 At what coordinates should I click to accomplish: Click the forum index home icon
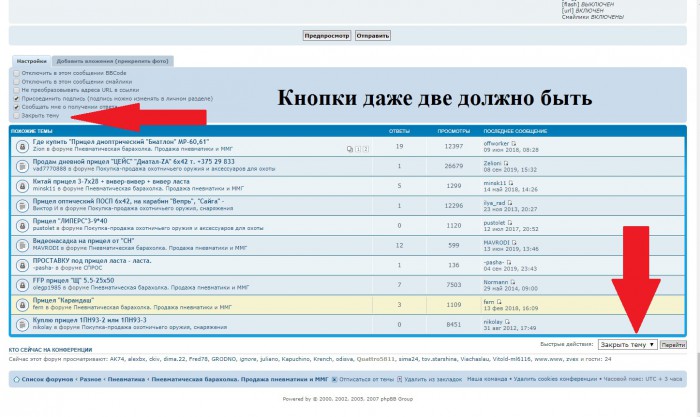tap(17, 379)
